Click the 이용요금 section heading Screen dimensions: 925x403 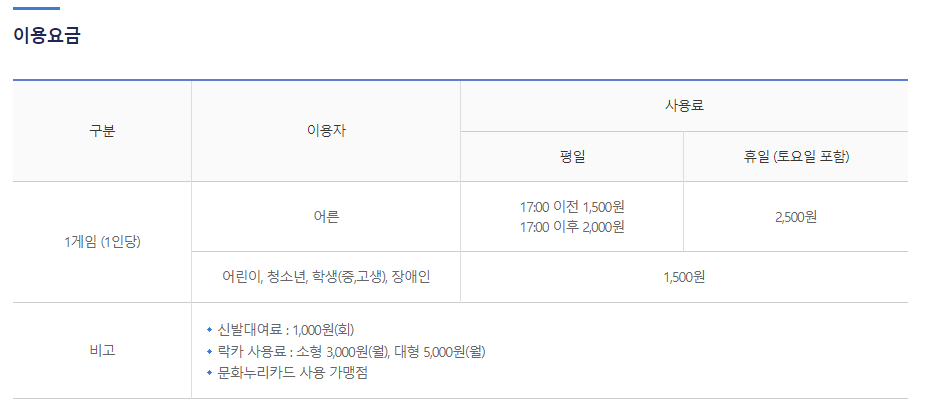46,37
